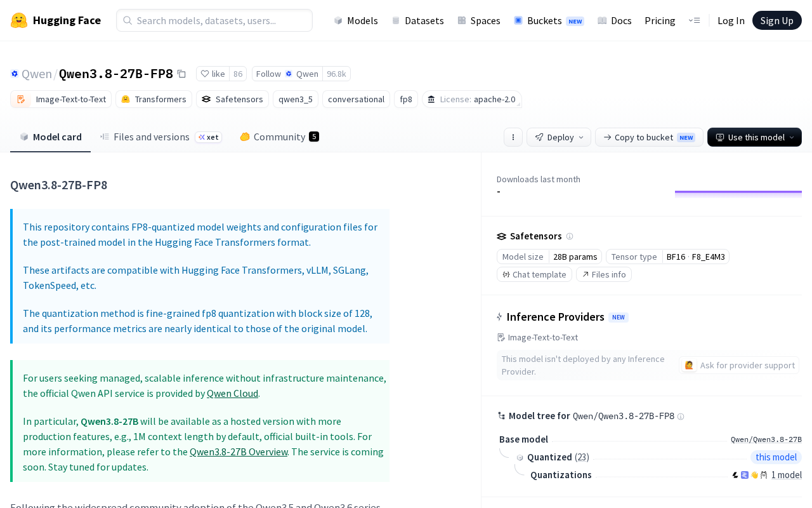Expand the more navigation menu icon

694,20
